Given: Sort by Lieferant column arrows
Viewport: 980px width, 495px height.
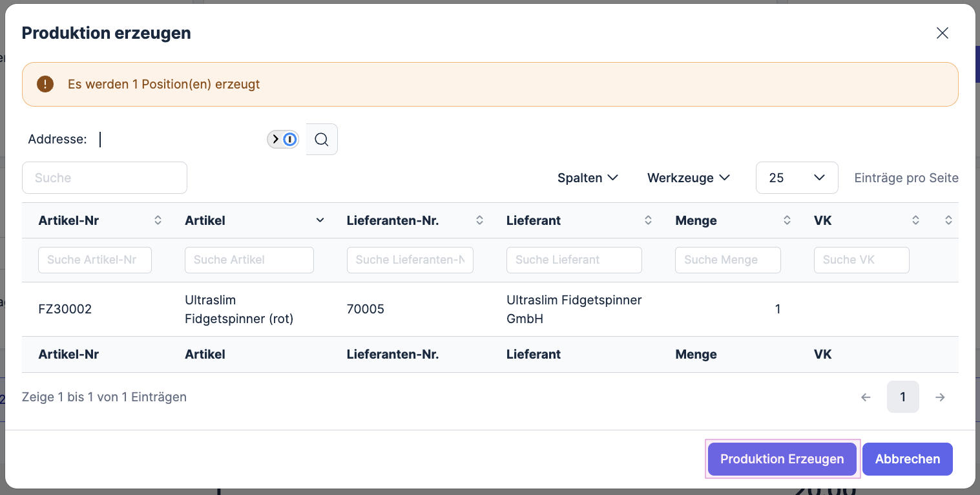Looking at the screenshot, I should 648,220.
